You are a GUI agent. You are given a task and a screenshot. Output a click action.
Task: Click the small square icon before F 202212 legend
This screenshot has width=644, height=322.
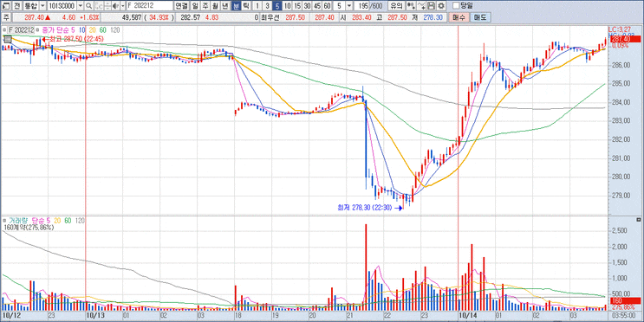(x=4, y=30)
